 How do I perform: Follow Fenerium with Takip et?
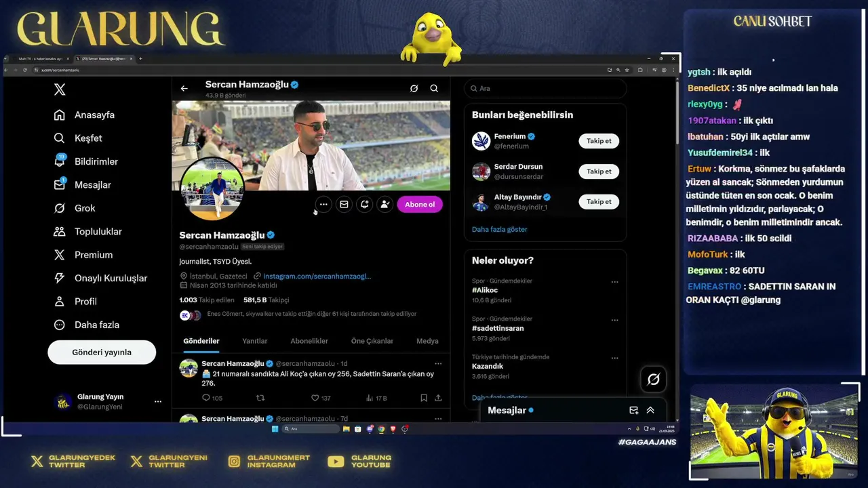pos(599,141)
